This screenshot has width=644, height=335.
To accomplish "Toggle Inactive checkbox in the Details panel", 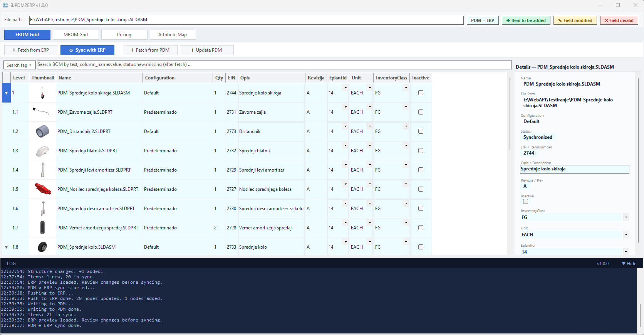I will [525, 202].
